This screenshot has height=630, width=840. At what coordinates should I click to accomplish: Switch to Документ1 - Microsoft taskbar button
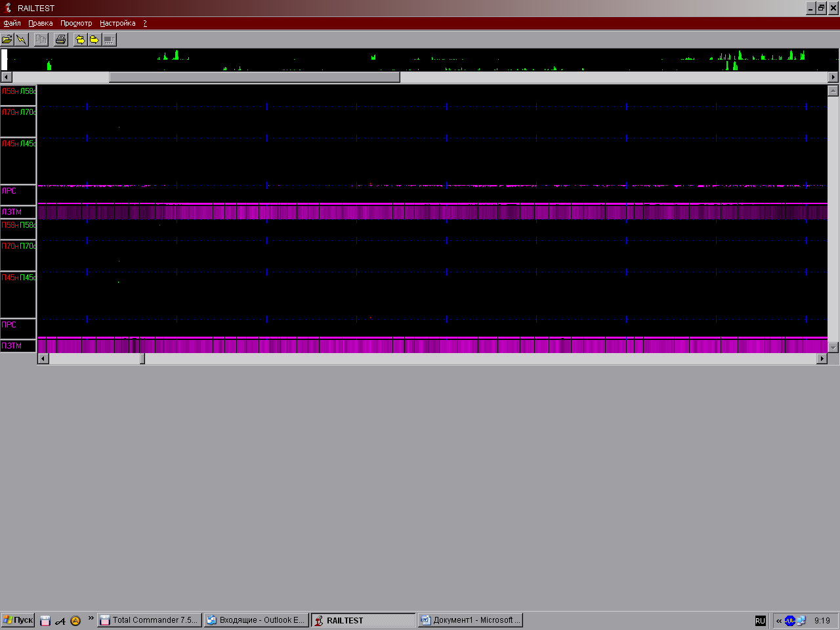pyautogui.click(x=471, y=620)
